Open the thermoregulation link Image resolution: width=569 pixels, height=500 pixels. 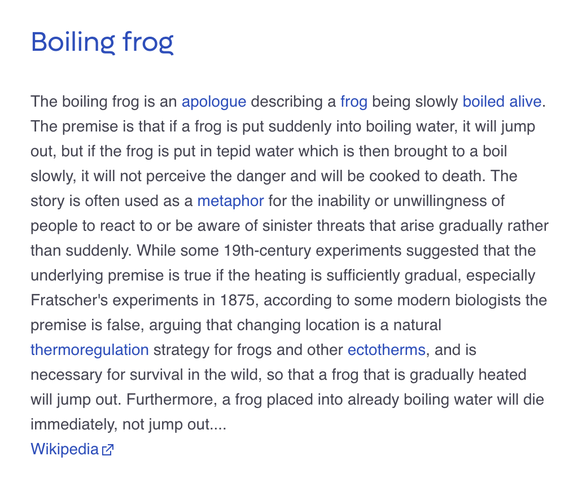tap(90, 350)
